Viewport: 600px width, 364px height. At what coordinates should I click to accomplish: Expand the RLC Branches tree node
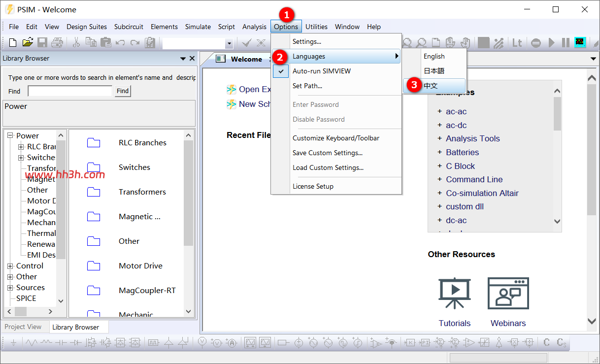21,147
